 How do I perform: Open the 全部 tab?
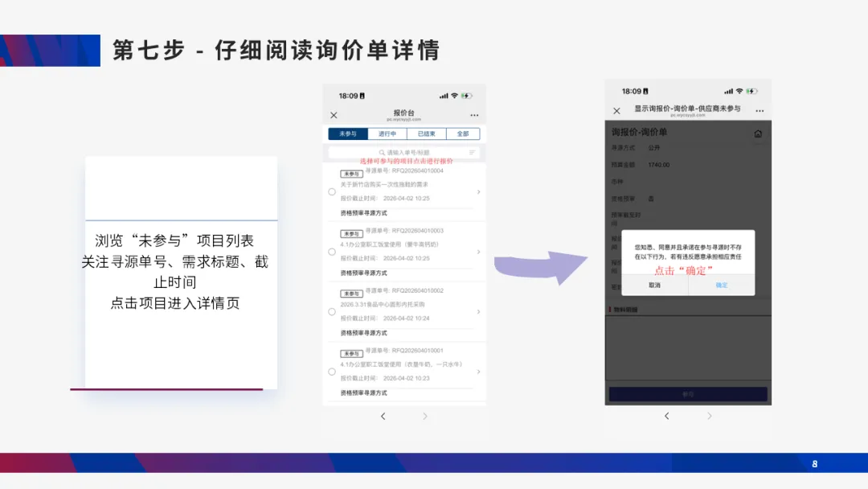click(464, 134)
